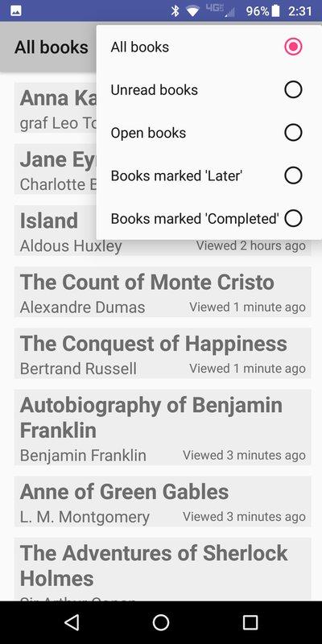Tap the Android home circle icon

coord(161,622)
